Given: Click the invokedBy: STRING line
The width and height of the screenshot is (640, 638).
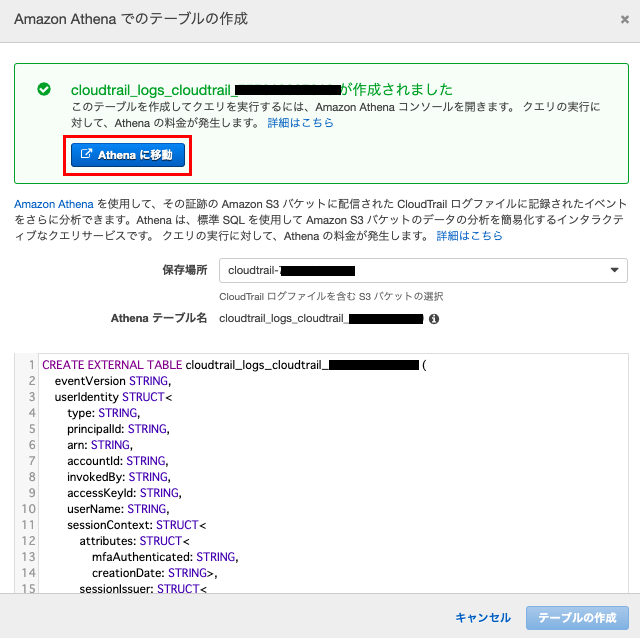Looking at the screenshot, I should tap(119, 477).
